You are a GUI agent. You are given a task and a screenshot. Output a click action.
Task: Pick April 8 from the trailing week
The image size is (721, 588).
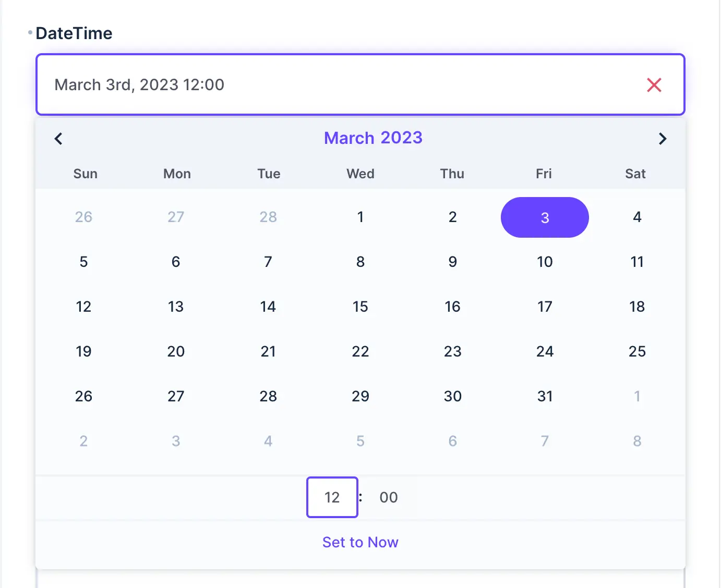[637, 440]
